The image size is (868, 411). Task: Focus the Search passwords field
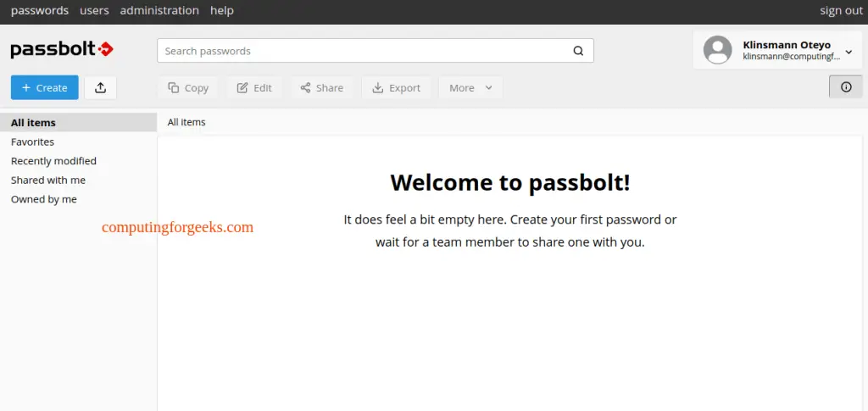376,51
